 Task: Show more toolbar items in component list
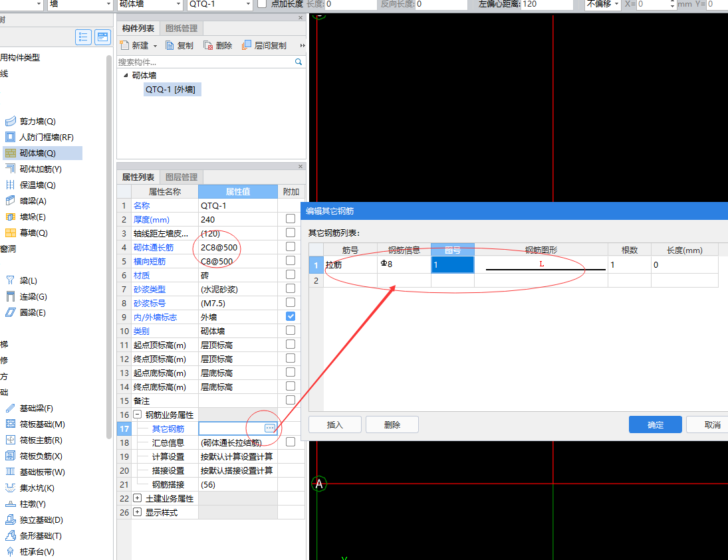coord(303,45)
